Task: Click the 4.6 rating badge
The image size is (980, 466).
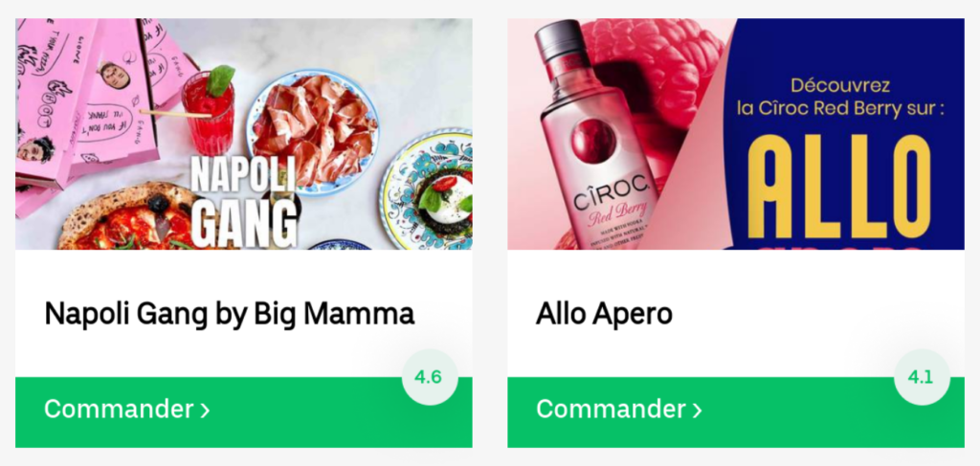Action: (x=430, y=377)
